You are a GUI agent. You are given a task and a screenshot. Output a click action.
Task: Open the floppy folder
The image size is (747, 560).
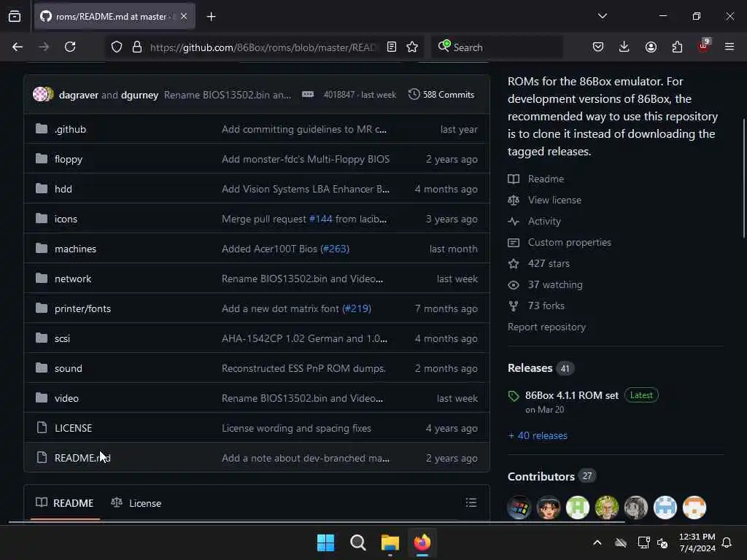coord(68,159)
